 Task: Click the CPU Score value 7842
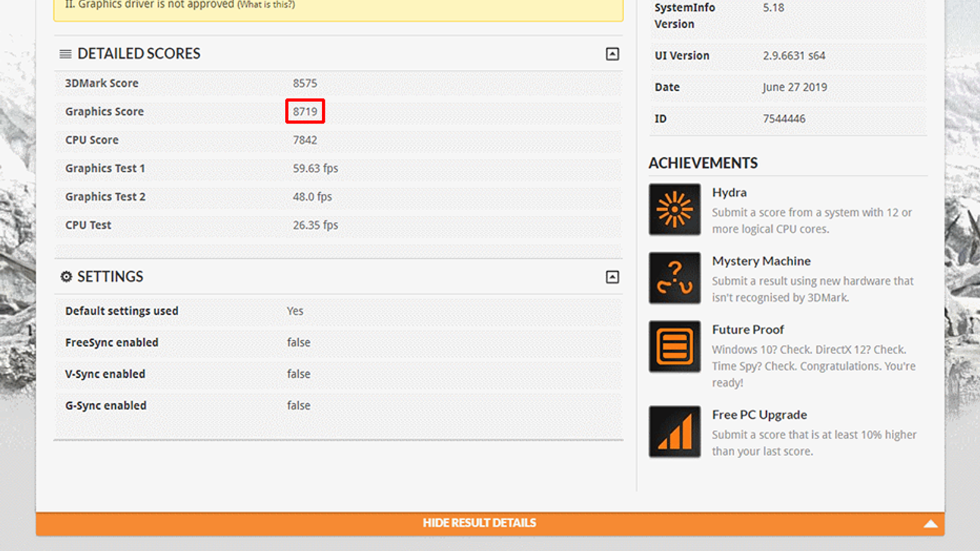pos(305,140)
